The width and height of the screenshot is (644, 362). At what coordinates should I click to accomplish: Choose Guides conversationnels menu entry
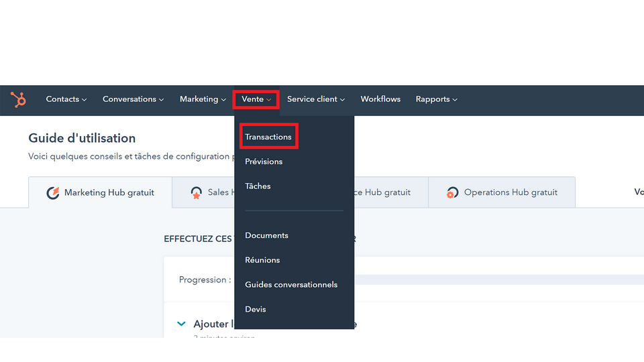291,284
